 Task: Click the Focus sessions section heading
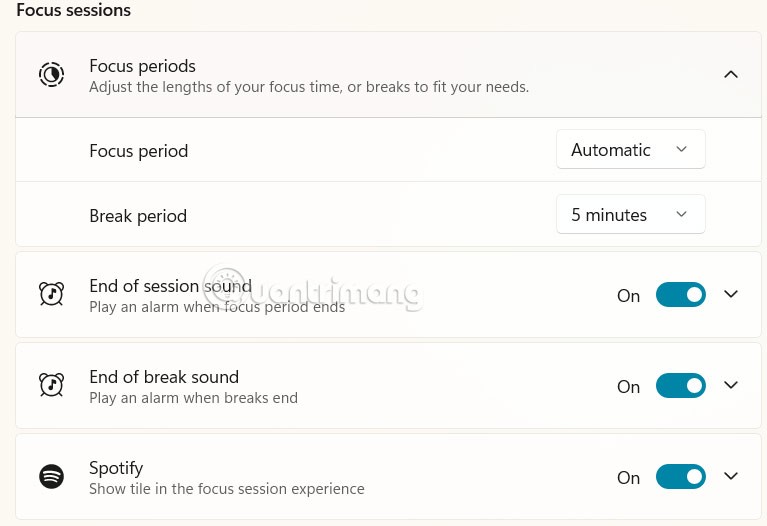73,10
